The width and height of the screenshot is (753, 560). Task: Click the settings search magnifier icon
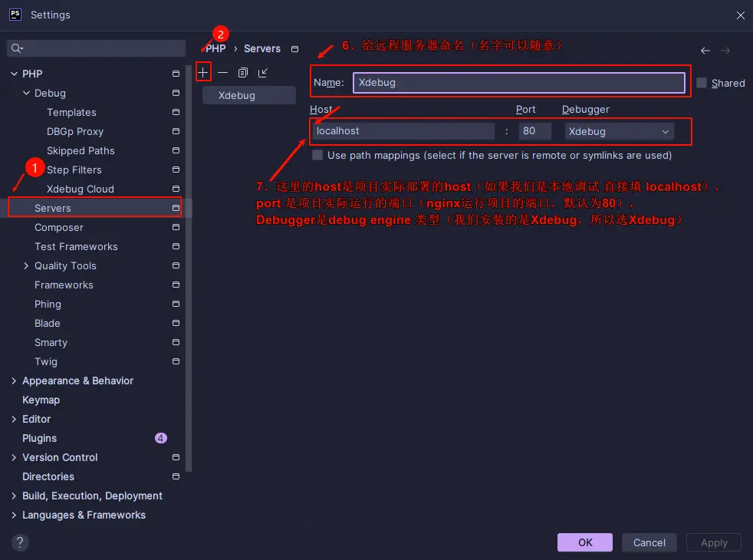coord(17,48)
